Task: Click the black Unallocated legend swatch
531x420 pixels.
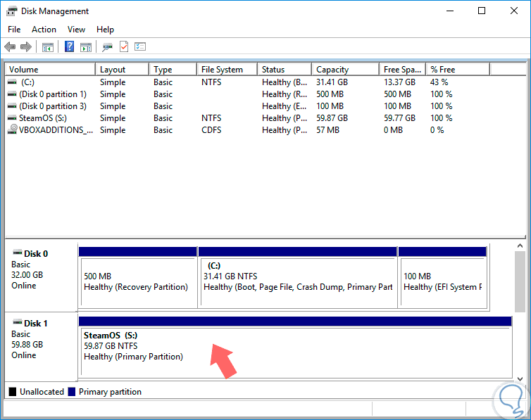Action: coord(13,392)
